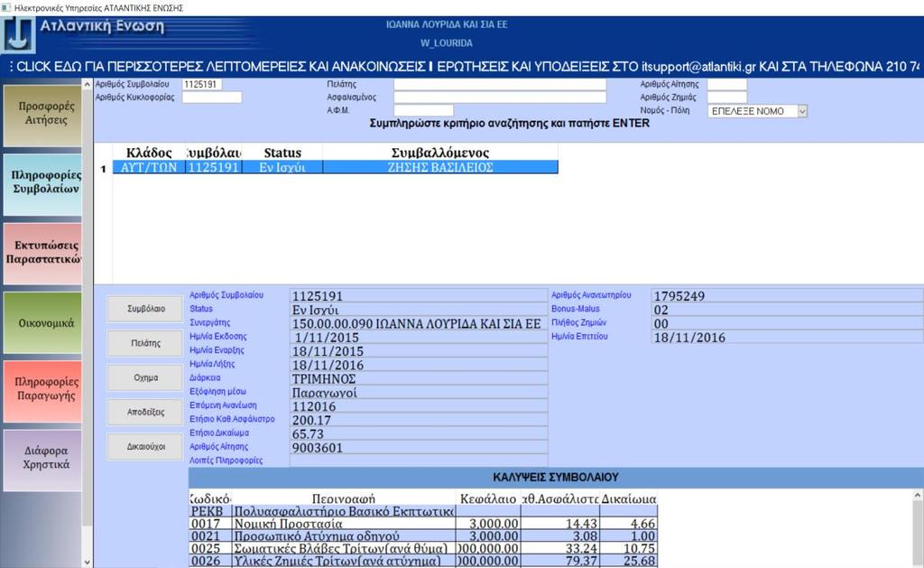Click the Προσωπικό Ατύχημα οδηγού coverage row
Screen dimensions: 924x568
[x=423, y=536]
